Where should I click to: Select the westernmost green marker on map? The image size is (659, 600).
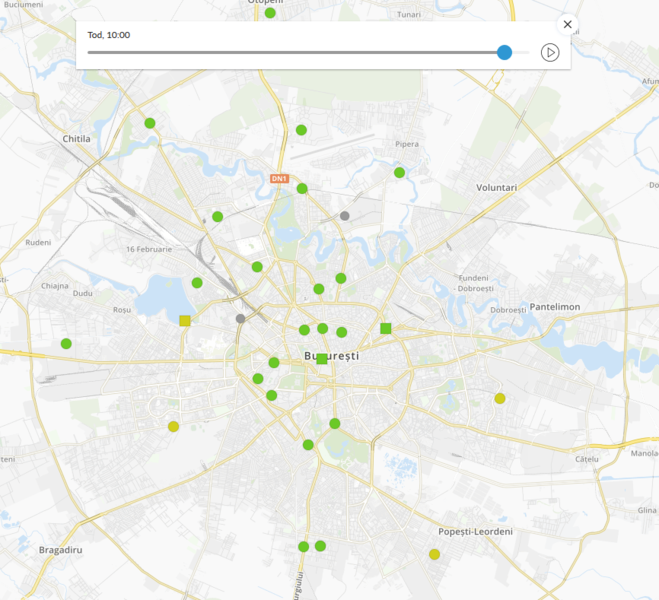coord(66,343)
